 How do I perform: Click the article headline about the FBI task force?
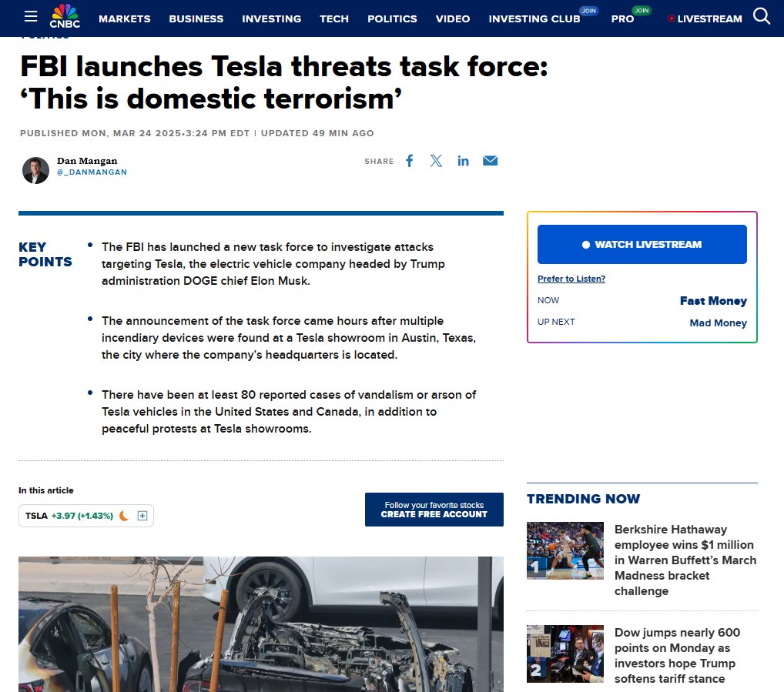(284, 82)
